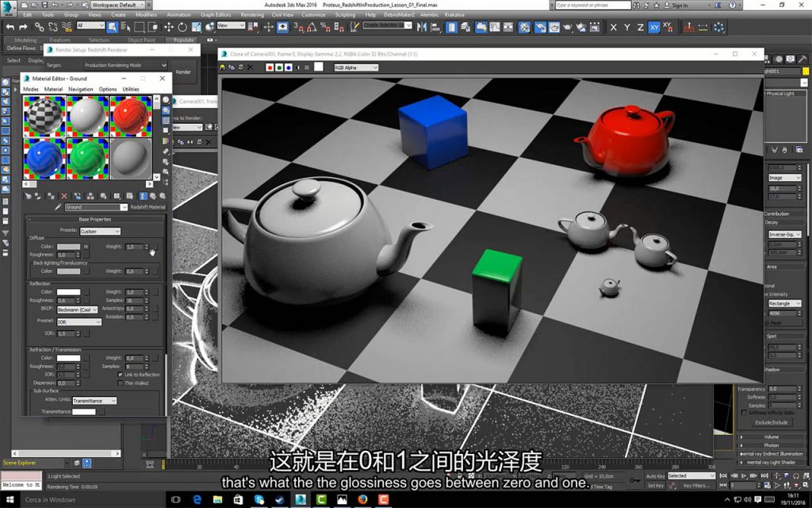This screenshot has width=812, height=508.
Task: Click the Unlink Selection tool
Action: point(53,27)
